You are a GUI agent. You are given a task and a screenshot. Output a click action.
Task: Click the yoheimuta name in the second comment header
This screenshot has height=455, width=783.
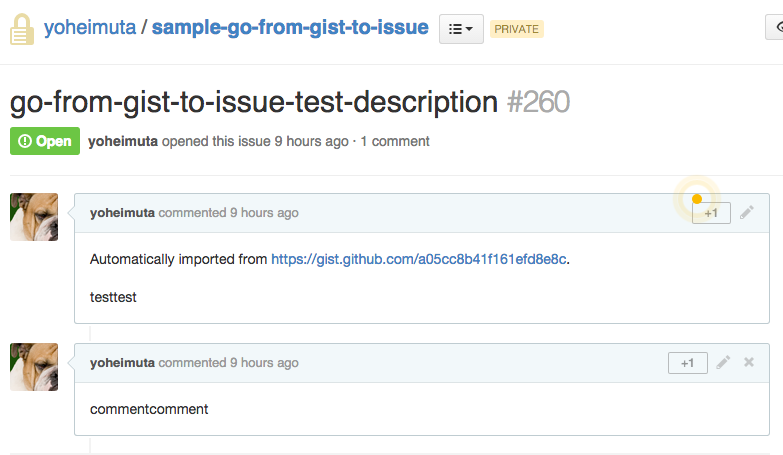122,363
